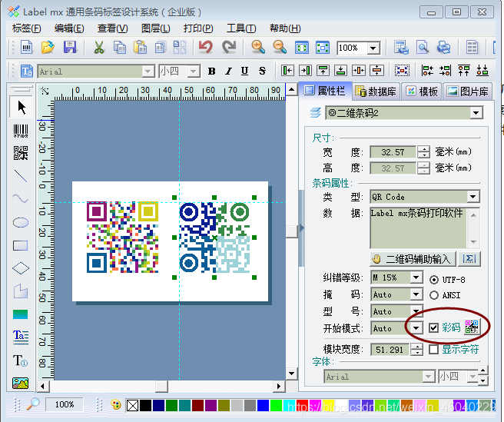The width and height of the screenshot is (504, 422).
Task: Click the sigma formula button
Action: (x=469, y=259)
